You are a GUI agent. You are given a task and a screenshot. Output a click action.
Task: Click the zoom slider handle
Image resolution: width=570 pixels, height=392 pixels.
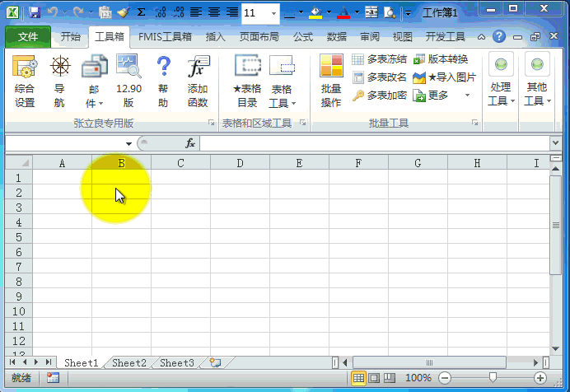click(x=493, y=377)
